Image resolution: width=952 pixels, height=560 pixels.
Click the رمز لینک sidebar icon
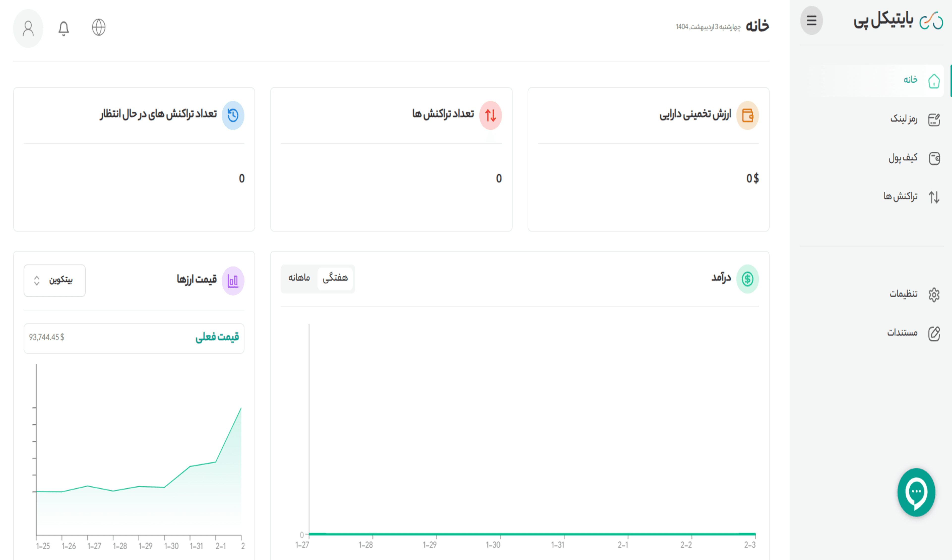[x=934, y=120]
